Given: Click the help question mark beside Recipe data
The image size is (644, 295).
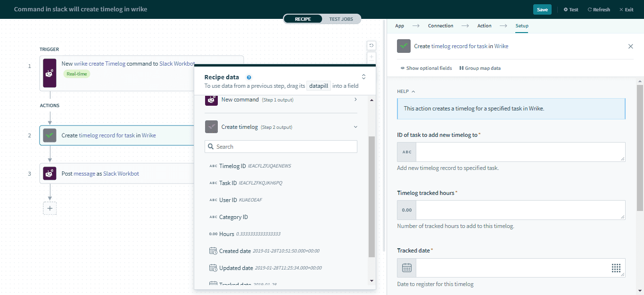Looking at the screenshot, I should [x=249, y=77].
